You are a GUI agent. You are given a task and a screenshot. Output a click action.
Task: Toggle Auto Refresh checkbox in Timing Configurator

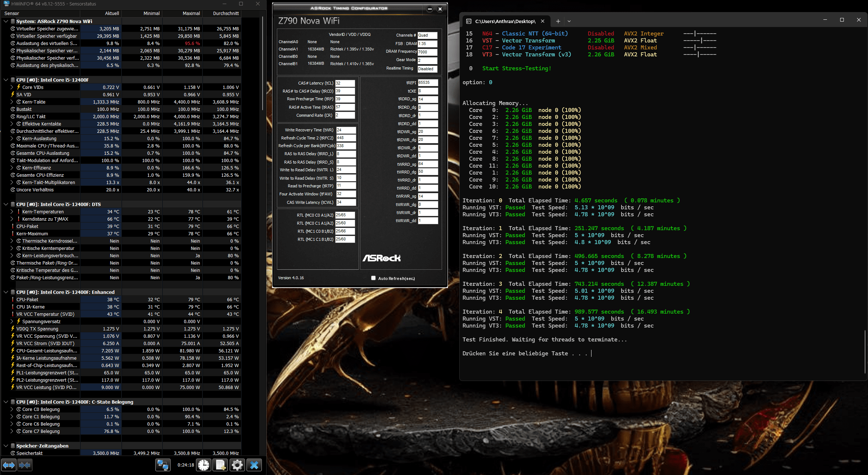373,278
